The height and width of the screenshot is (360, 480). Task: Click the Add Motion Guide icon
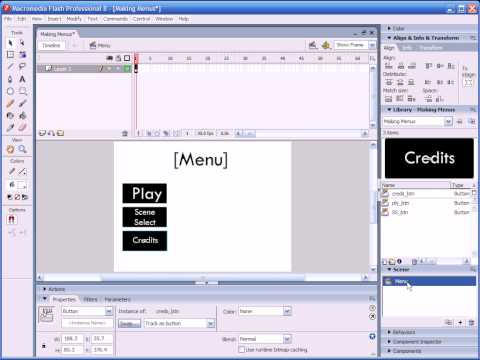click(51, 133)
